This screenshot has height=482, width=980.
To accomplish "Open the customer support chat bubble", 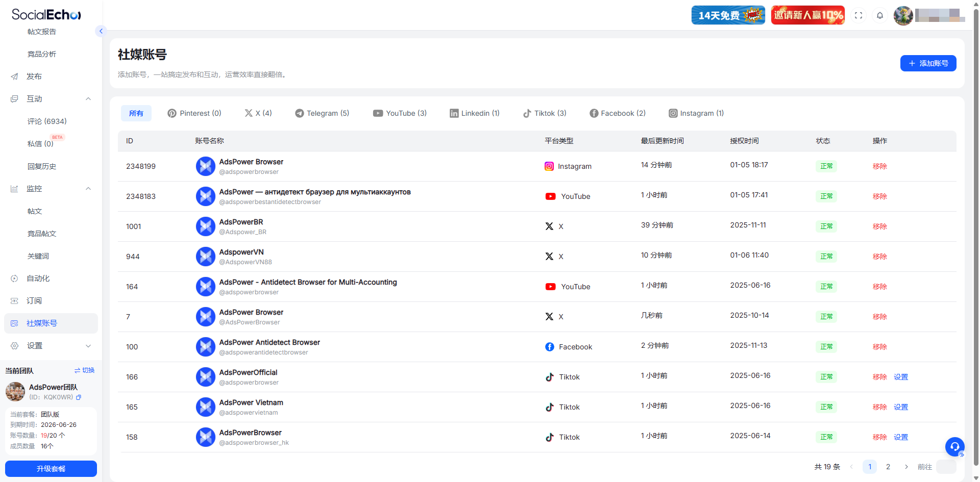I will coord(954,447).
